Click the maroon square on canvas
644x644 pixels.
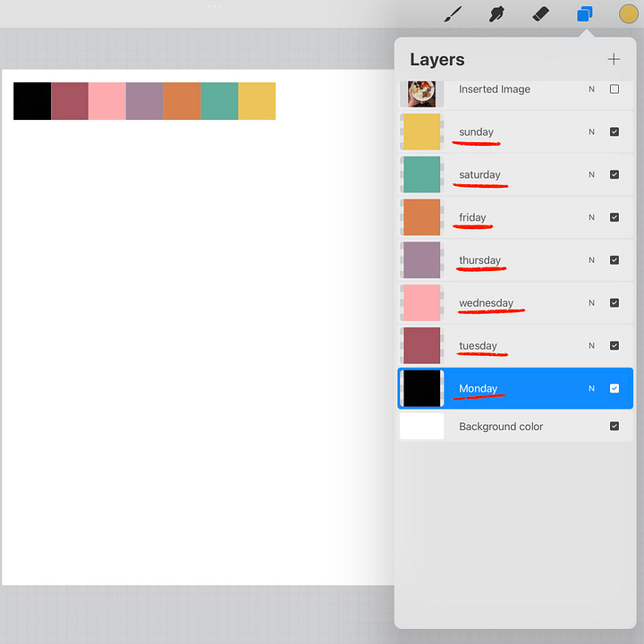70,101
